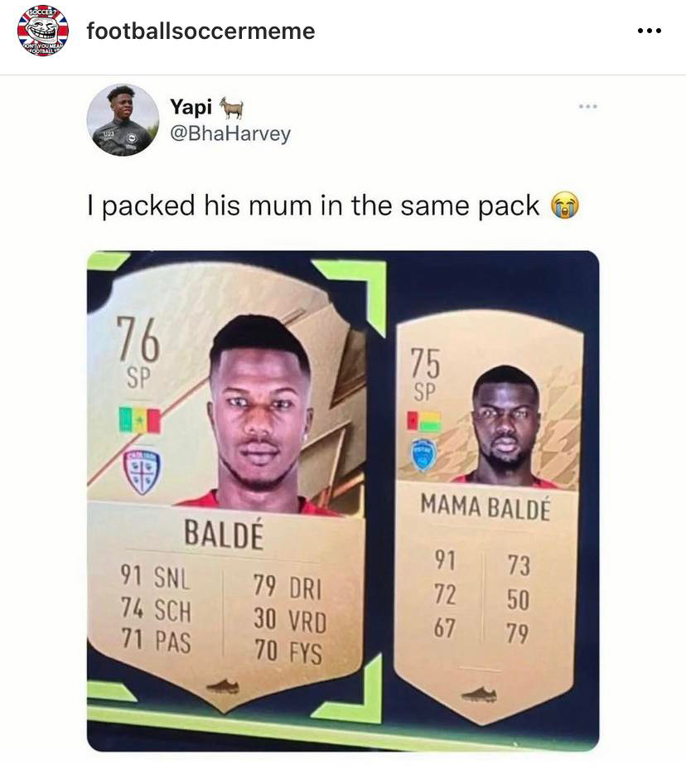Expand the tweet's grey ellipsis menu
The width and height of the screenshot is (686, 784).
(588, 107)
